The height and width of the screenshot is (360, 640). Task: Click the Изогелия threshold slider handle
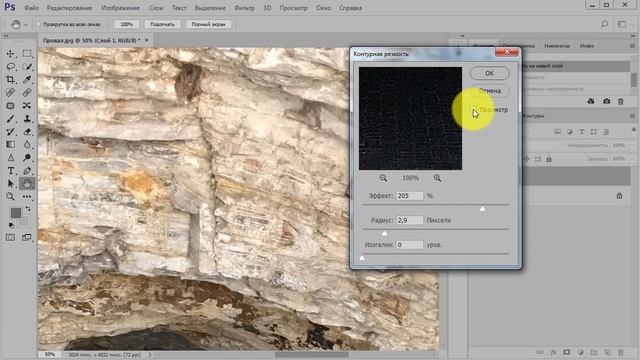click(362, 258)
